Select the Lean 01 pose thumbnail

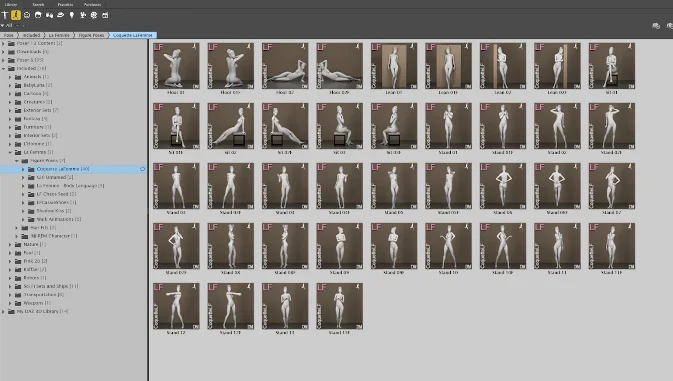[x=394, y=66]
